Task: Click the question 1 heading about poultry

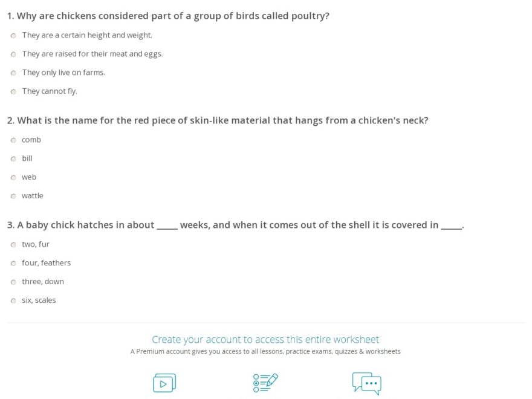Action: pos(169,16)
